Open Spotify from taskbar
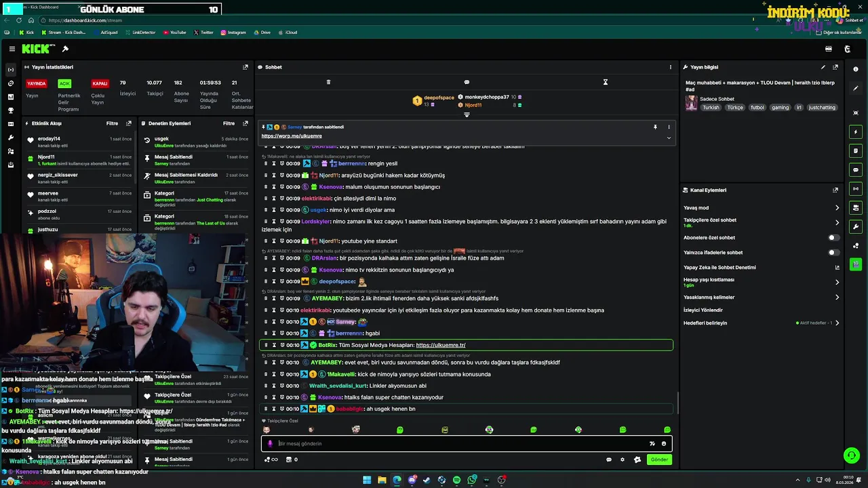 [x=456, y=480]
